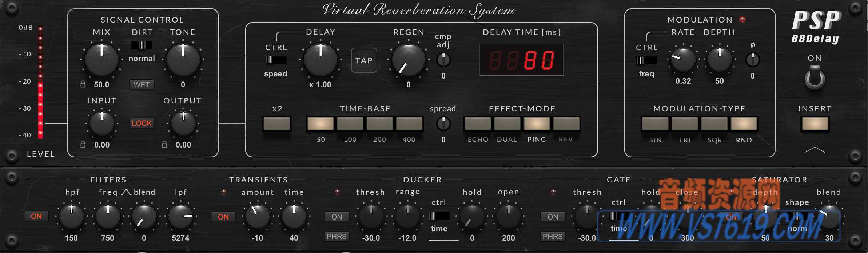Click the modulation phase knob
868x253 pixels.
click(753, 60)
